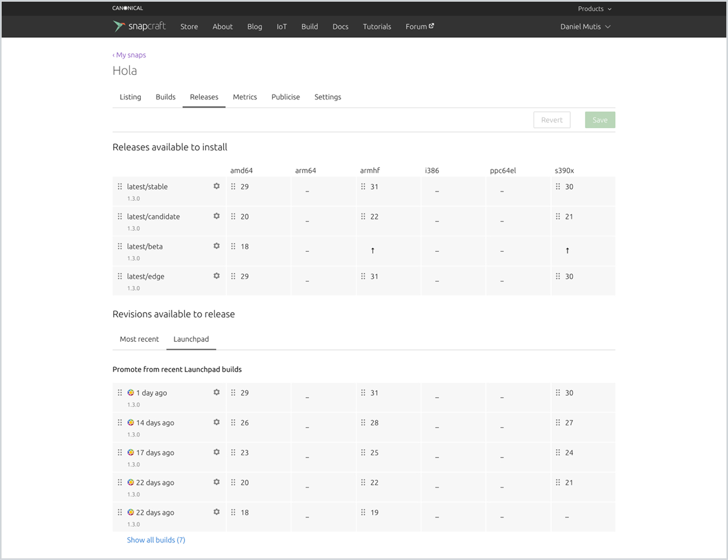This screenshot has width=728, height=560.
Task: Click the snapcraft logo
Action: (139, 26)
